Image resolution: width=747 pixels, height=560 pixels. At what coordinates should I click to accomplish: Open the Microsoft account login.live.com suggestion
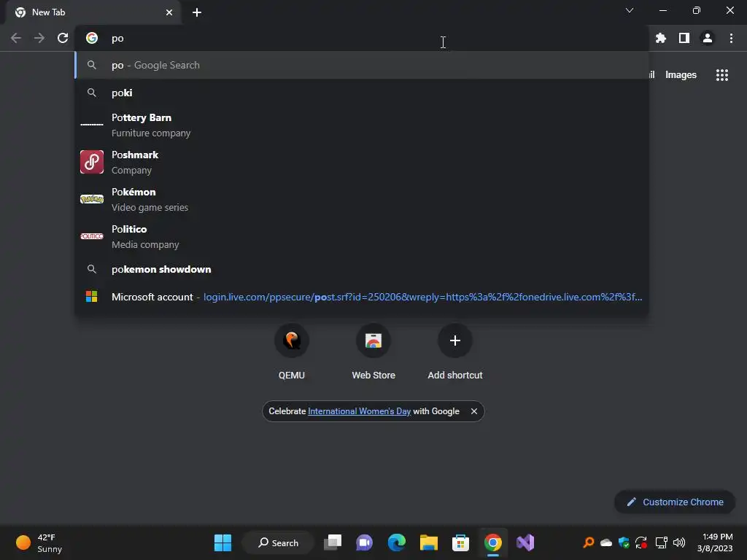(x=362, y=297)
